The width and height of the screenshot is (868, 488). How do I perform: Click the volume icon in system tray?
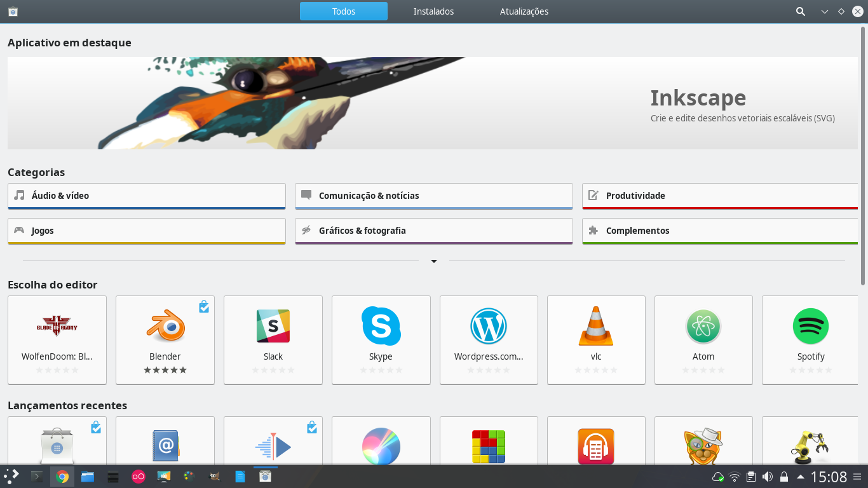(x=767, y=477)
